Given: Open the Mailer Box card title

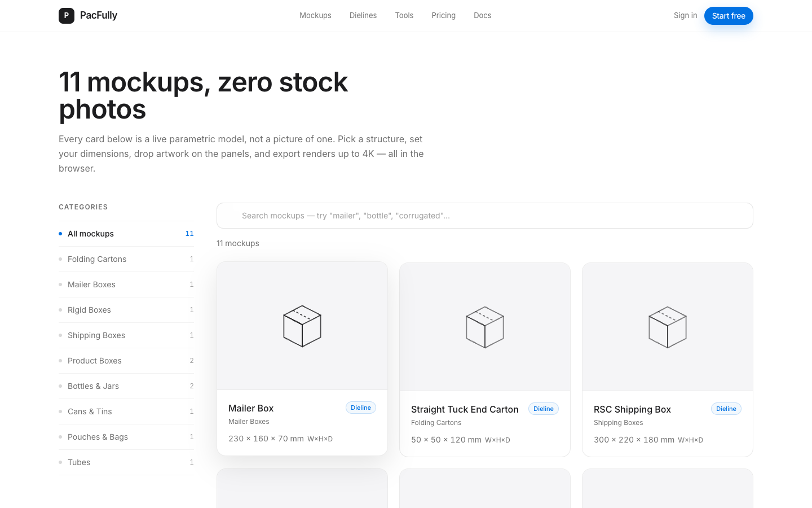Looking at the screenshot, I should click(251, 408).
